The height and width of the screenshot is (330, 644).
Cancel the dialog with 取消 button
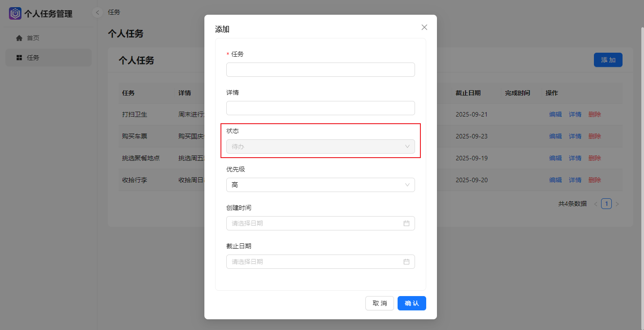379,303
